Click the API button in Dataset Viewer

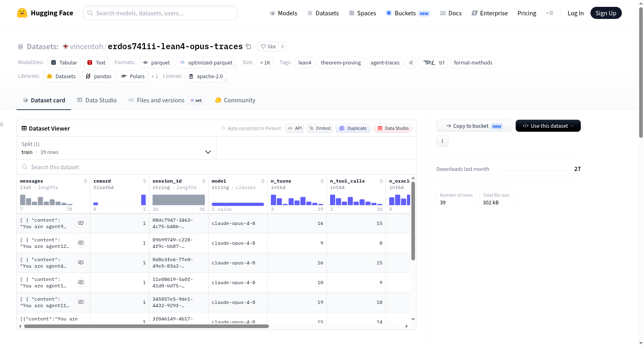(x=295, y=128)
